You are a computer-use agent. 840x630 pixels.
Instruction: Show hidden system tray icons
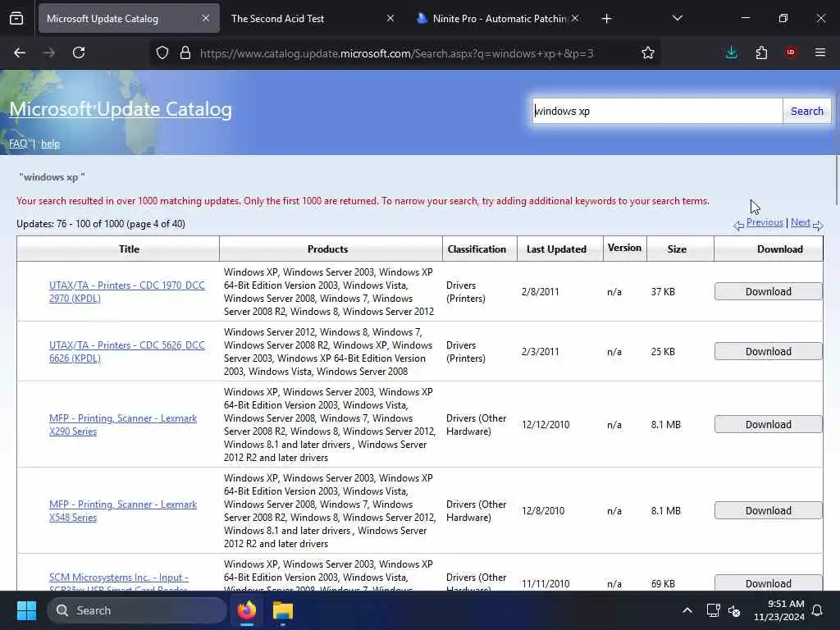(687, 610)
